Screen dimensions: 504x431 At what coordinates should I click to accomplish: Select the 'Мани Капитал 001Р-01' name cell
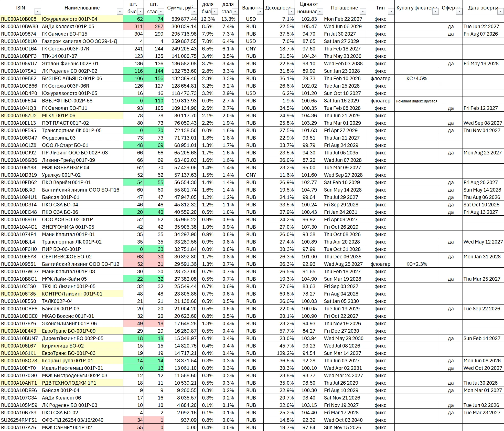[82, 234]
